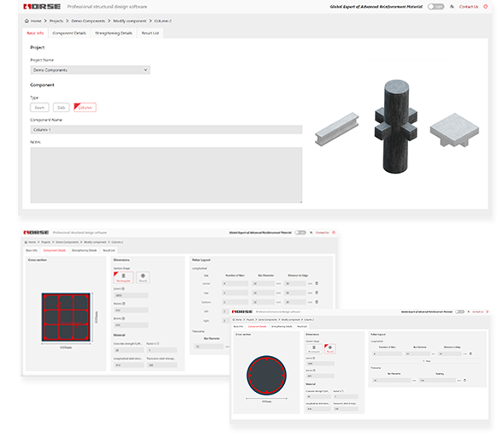This screenshot has height=439, width=504.
Task: Click the Contact Us link in the top header
Action: point(469,7)
